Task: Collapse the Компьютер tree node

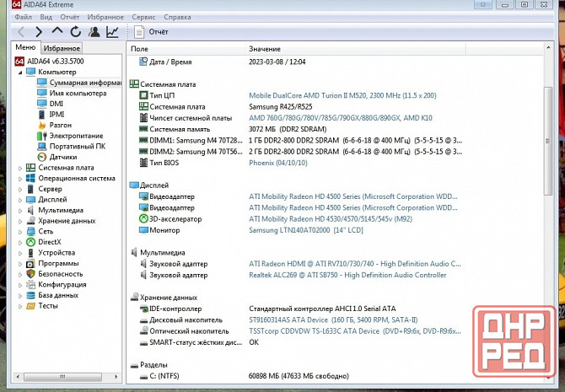Action: [21, 72]
